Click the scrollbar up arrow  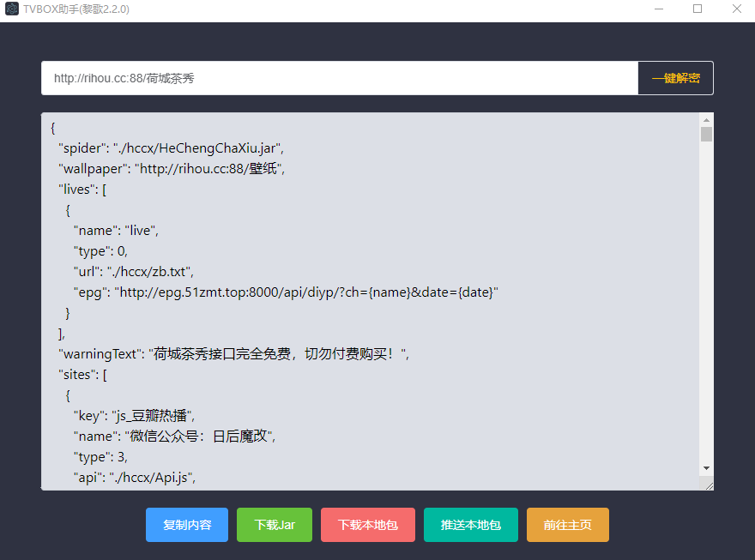(x=706, y=119)
